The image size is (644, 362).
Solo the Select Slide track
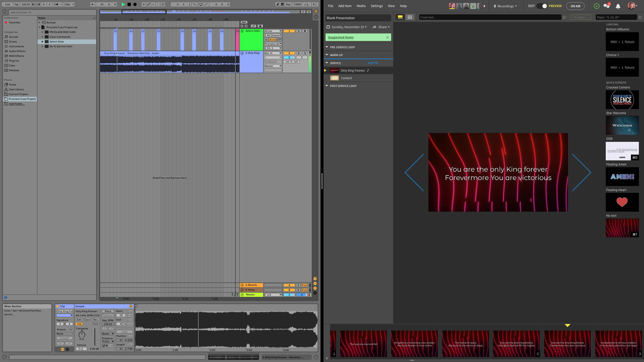point(299,31)
